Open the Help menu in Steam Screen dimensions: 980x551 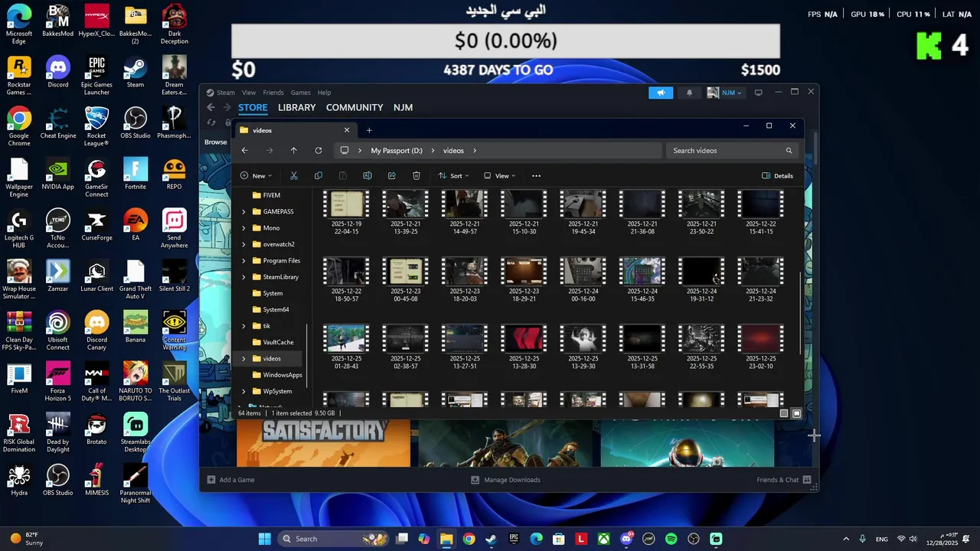(324, 93)
